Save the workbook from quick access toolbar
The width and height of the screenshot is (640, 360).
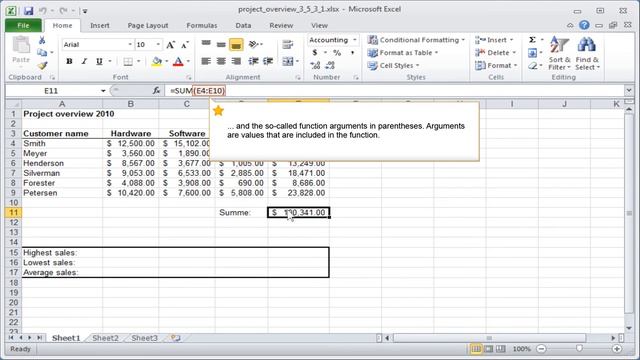(x=29, y=11)
